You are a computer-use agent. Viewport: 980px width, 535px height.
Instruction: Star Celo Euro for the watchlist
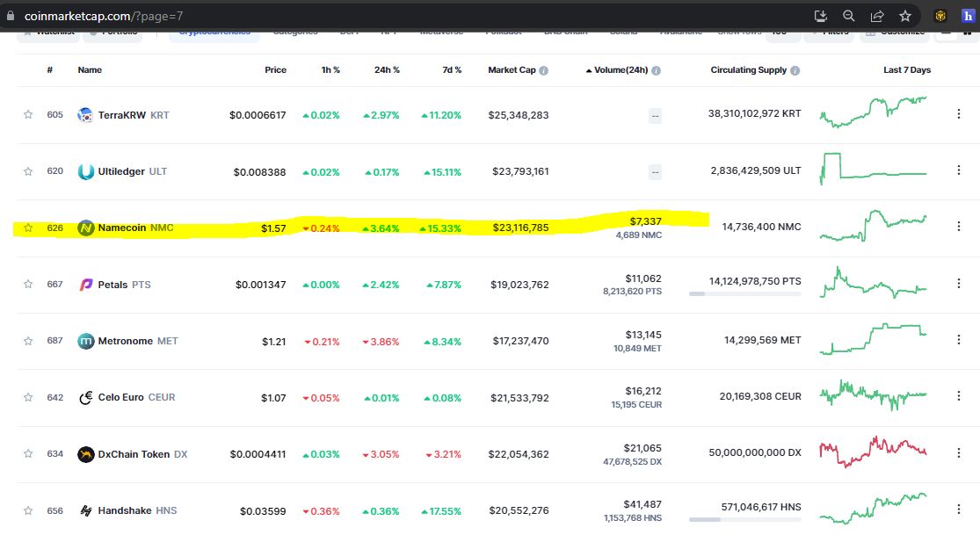click(x=28, y=397)
